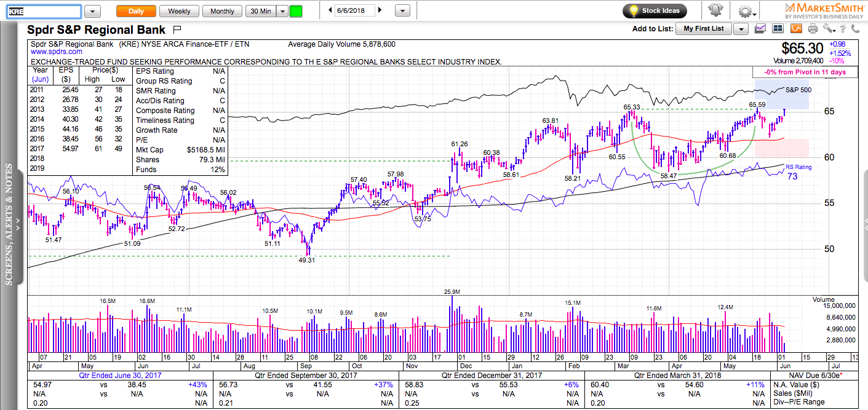The height and width of the screenshot is (410, 868).
Task: Go to previous date with left arrow
Action: coord(330,10)
